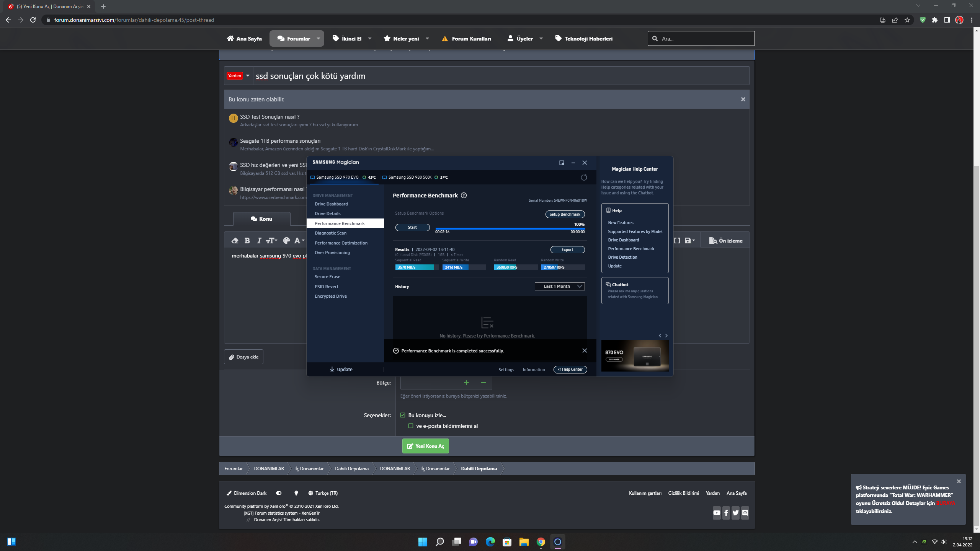Expand the Forumlar dropdown arrow
The image size is (980, 551).
point(318,39)
